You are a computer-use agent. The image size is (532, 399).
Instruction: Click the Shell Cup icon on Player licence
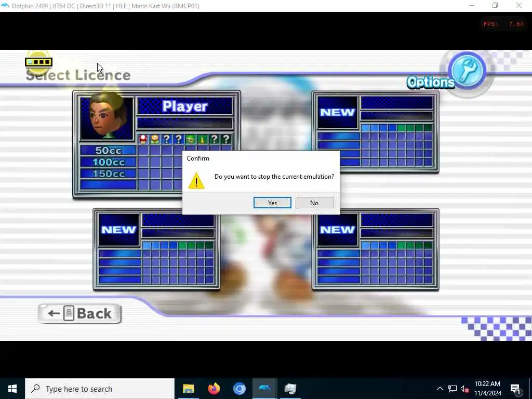point(191,139)
